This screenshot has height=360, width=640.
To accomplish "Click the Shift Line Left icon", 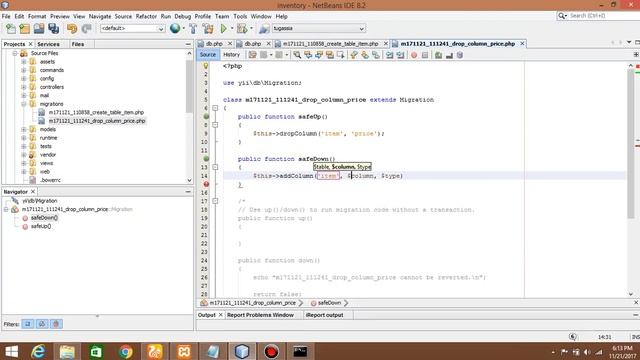I will coord(389,55).
